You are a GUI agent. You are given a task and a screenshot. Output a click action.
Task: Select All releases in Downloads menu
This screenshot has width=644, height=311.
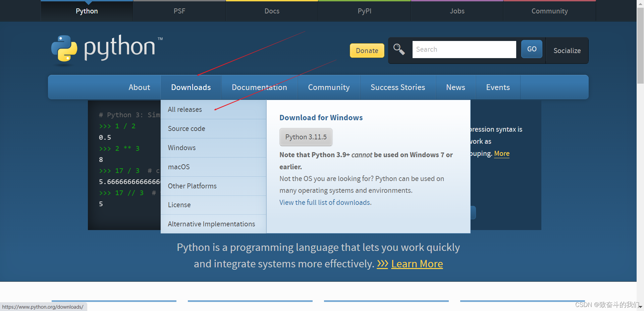point(213,109)
